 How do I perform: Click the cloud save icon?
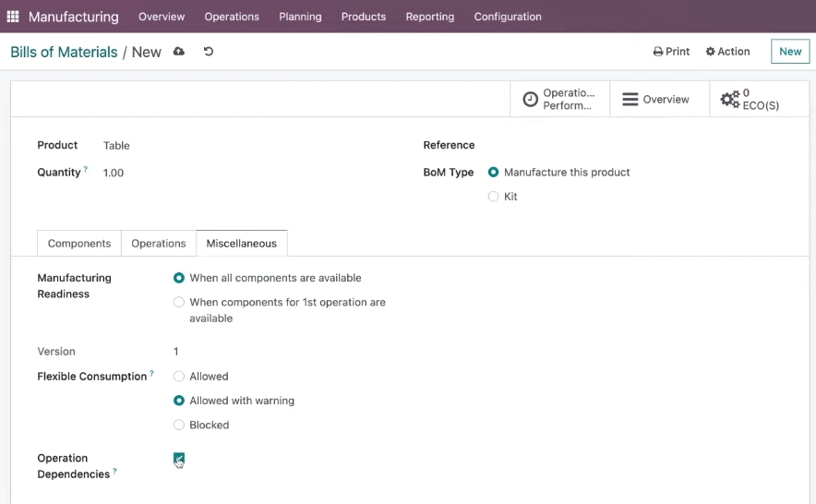point(178,52)
